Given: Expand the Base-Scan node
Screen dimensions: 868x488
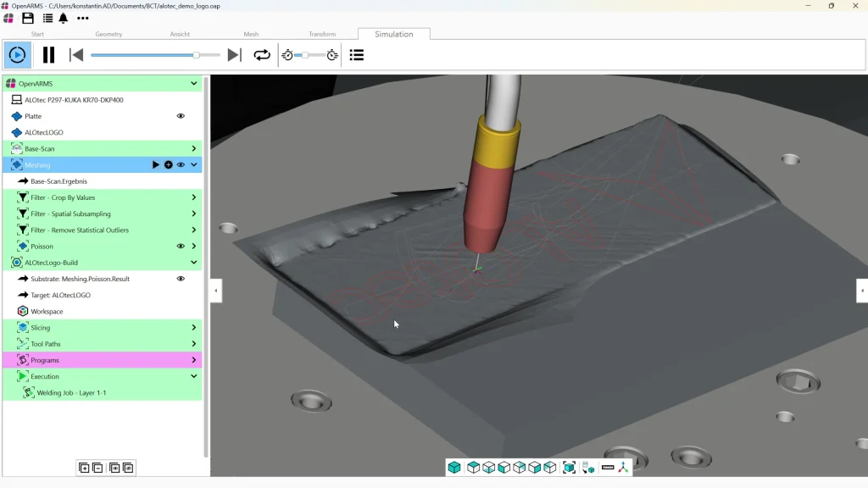Looking at the screenshot, I should click(194, 149).
